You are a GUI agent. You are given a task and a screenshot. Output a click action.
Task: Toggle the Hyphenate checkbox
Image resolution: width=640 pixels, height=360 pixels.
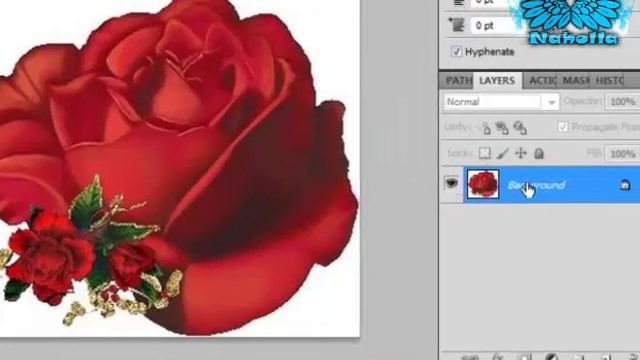pyautogui.click(x=456, y=51)
